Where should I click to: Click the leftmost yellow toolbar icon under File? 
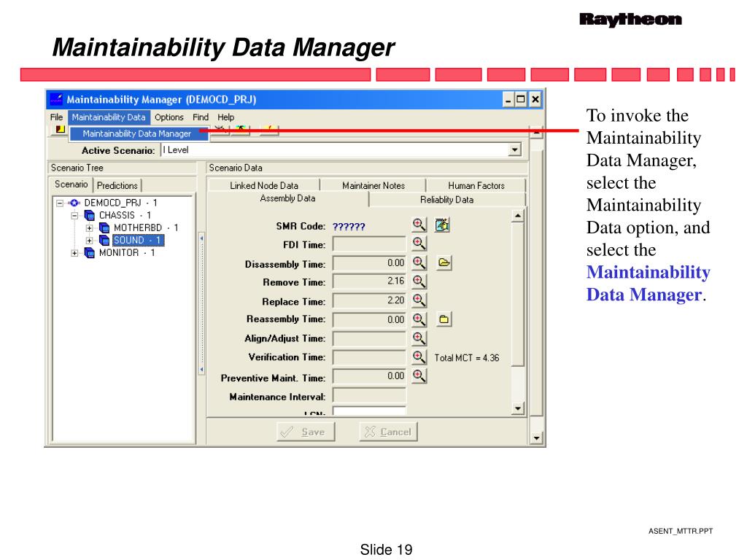(60, 129)
